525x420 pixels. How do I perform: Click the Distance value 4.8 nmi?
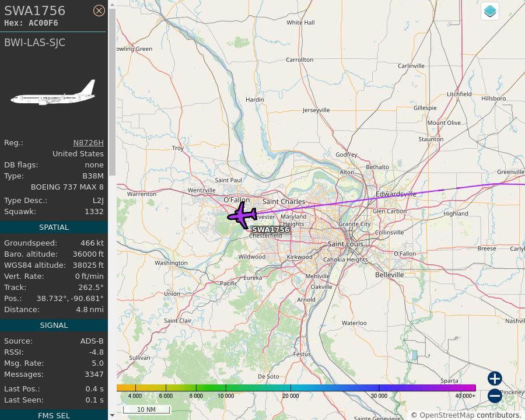click(89, 310)
